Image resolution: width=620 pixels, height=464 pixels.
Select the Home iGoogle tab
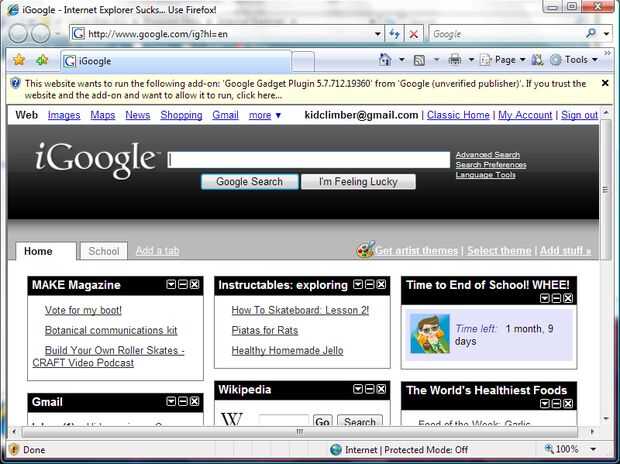pos(45,251)
